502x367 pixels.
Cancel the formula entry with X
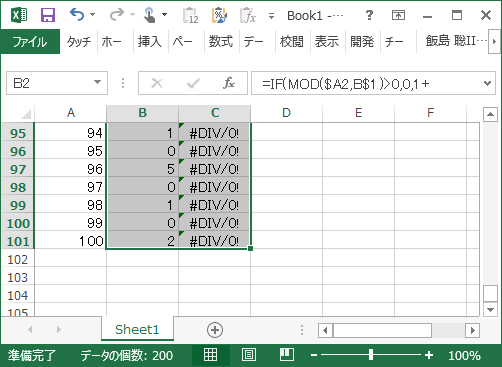[x=157, y=83]
